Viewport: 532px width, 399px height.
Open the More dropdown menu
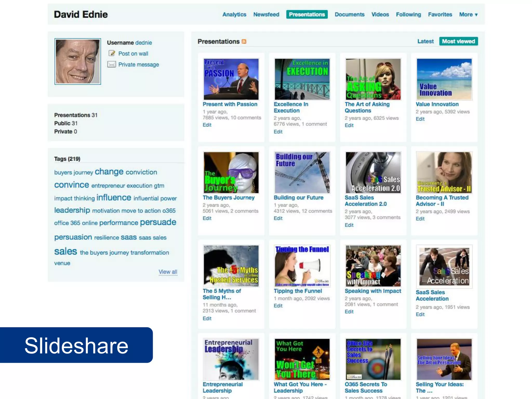click(x=468, y=15)
